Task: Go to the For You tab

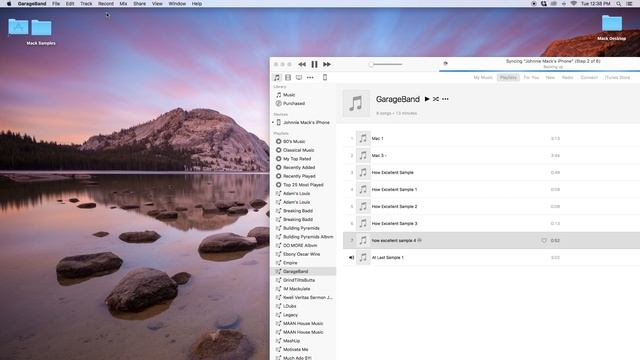Action: [531, 78]
